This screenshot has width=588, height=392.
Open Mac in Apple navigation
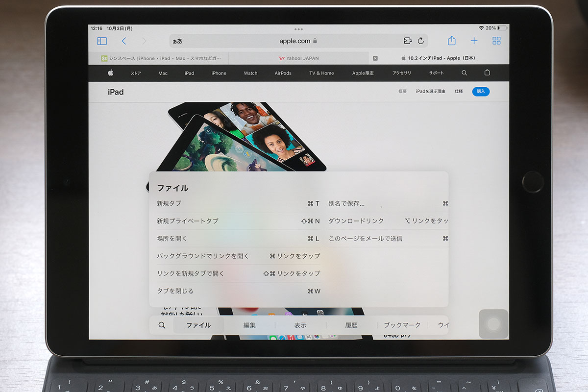click(163, 73)
